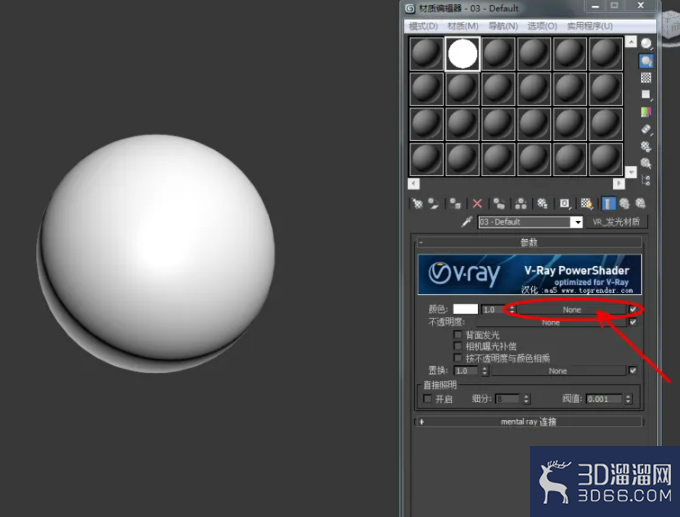
Task: Click the 03 - Default material name field
Action: [x=525, y=222]
